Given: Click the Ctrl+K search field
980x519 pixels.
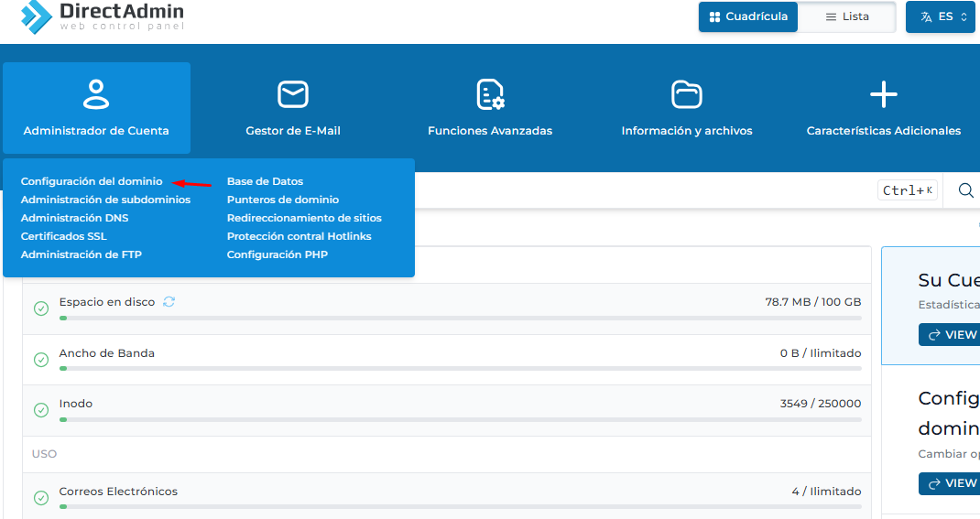Looking at the screenshot, I should point(641,190).
